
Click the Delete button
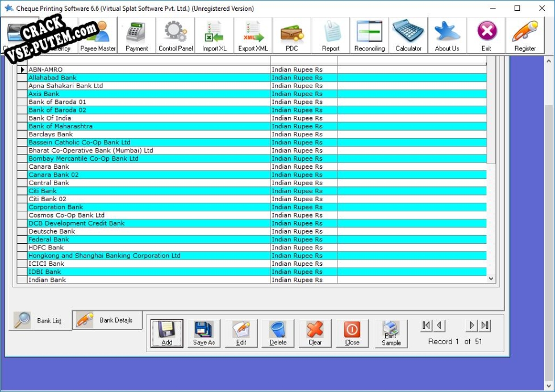278,333
